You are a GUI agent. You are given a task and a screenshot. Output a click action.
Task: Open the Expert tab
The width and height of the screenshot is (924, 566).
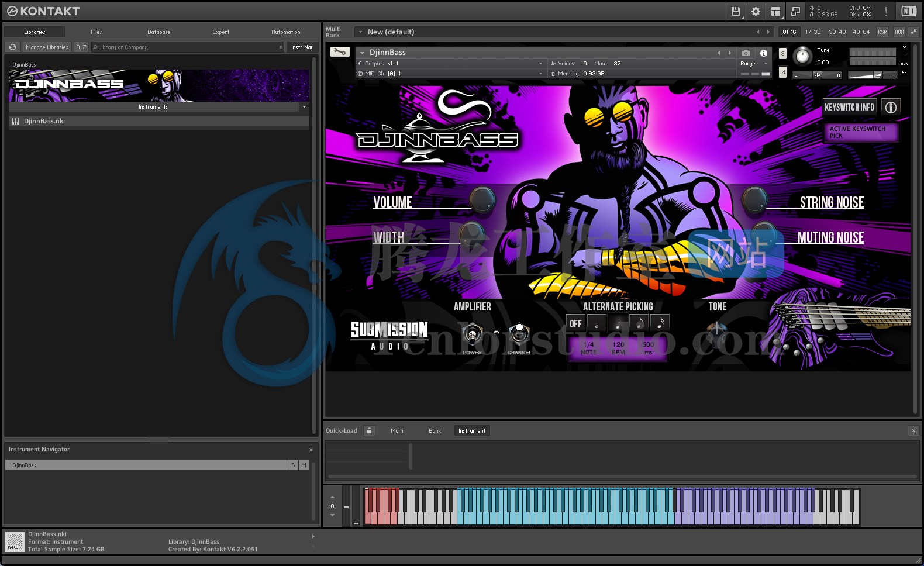pyautogui.click(x=221, y=32)
